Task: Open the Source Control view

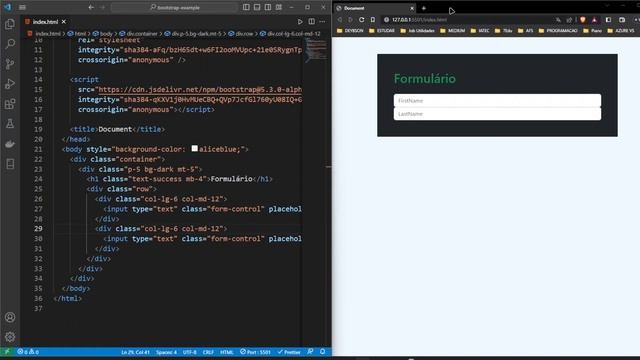Action: coord(10,64)
